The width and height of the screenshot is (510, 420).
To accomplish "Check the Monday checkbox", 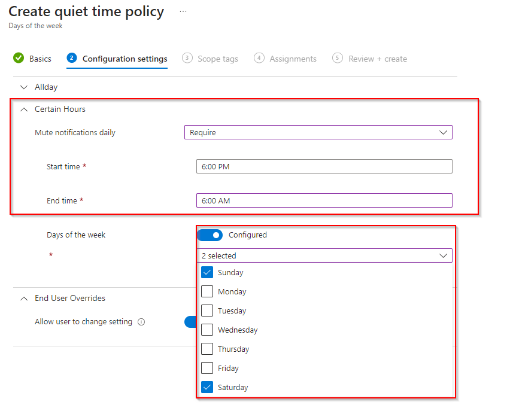I will click(207, 291).
